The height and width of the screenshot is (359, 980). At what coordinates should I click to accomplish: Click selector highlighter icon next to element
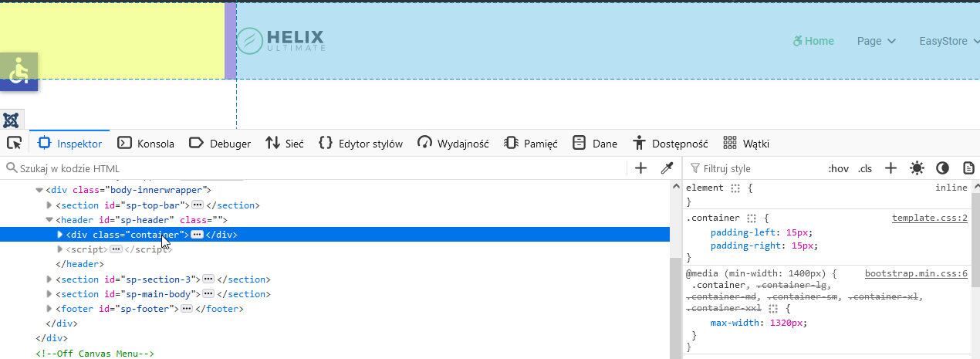(735, 188)
